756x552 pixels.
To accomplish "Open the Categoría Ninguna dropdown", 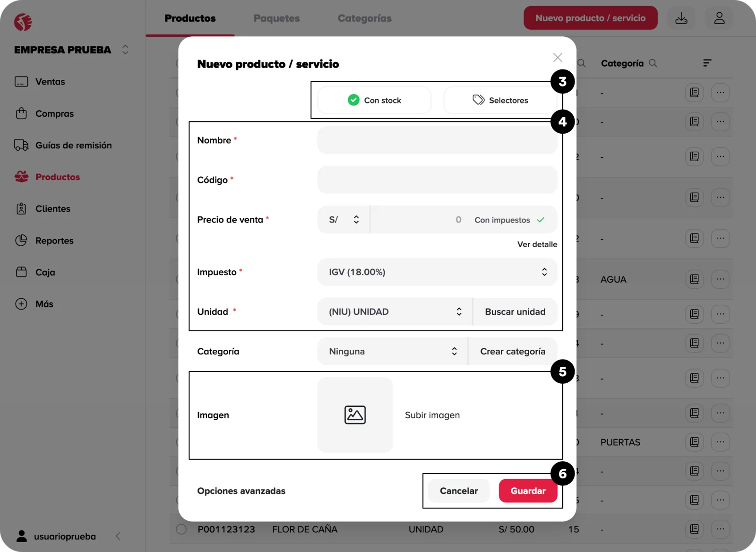I will 392,351.
